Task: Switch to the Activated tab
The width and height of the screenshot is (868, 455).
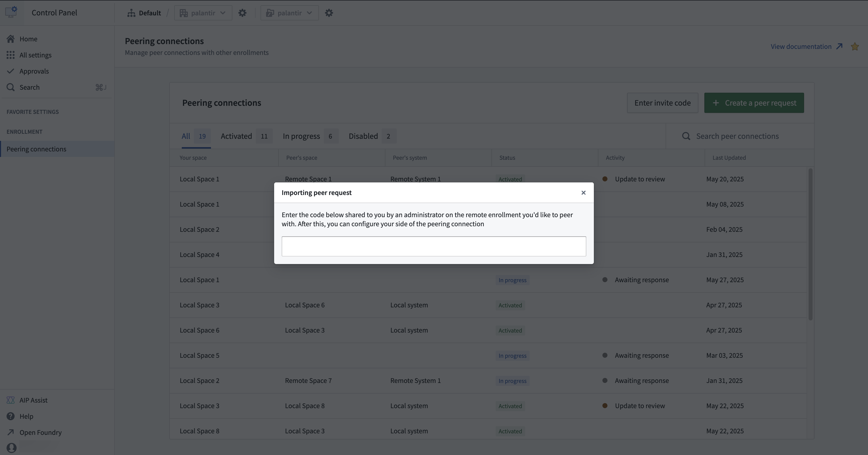Action: pos(236,136)
